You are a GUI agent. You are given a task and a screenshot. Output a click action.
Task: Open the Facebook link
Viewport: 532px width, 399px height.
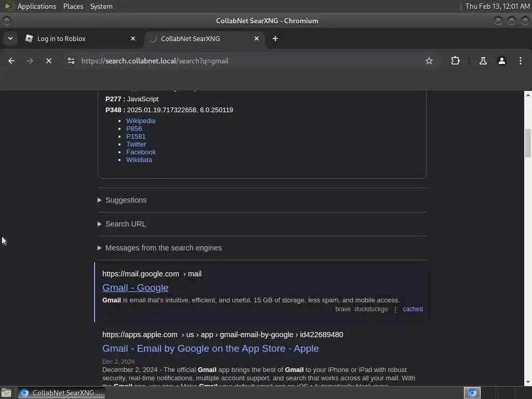pos(141,152)
